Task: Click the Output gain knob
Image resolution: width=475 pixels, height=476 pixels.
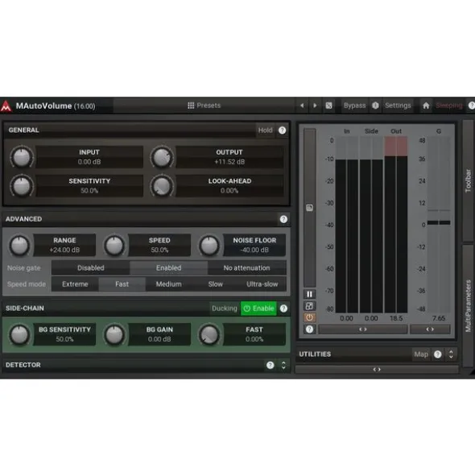Action: 162,157
